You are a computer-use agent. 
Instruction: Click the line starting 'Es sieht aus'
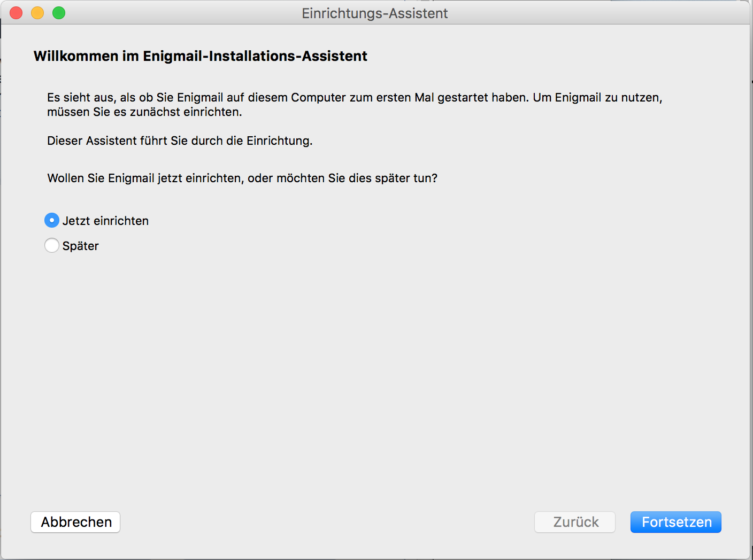(x=354, y=97)
